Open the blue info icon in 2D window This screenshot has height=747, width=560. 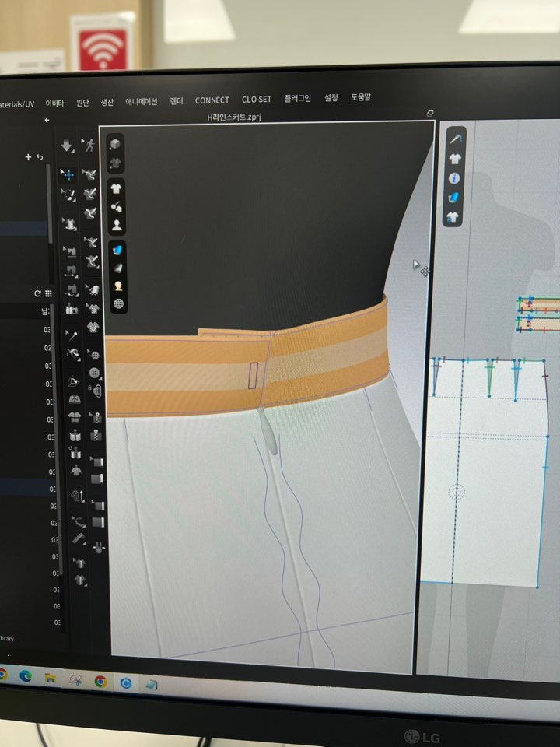[454, 178]
